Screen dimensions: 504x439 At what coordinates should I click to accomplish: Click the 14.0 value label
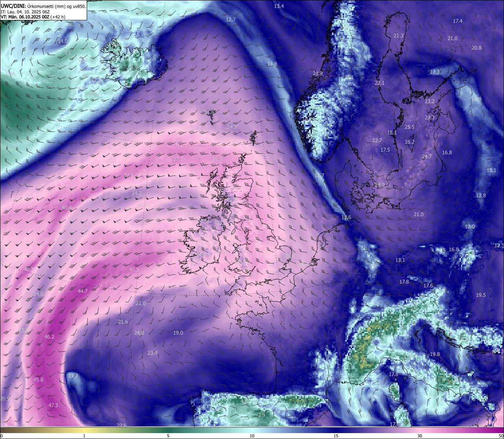pyautogui.click(x=63, y=41)
